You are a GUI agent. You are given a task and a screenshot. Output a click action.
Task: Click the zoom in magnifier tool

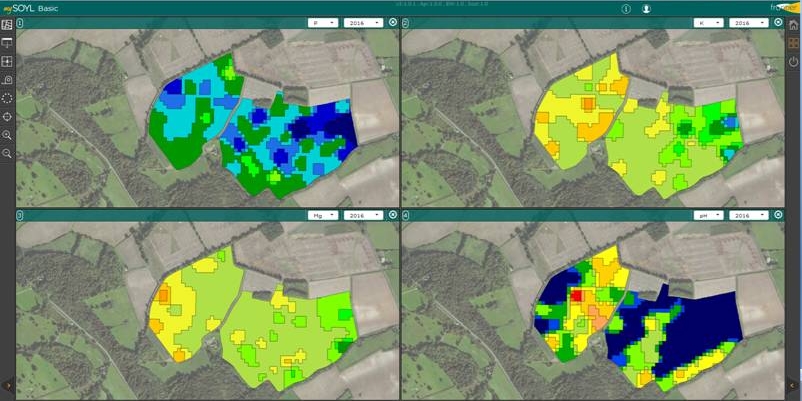click(7, 135)
